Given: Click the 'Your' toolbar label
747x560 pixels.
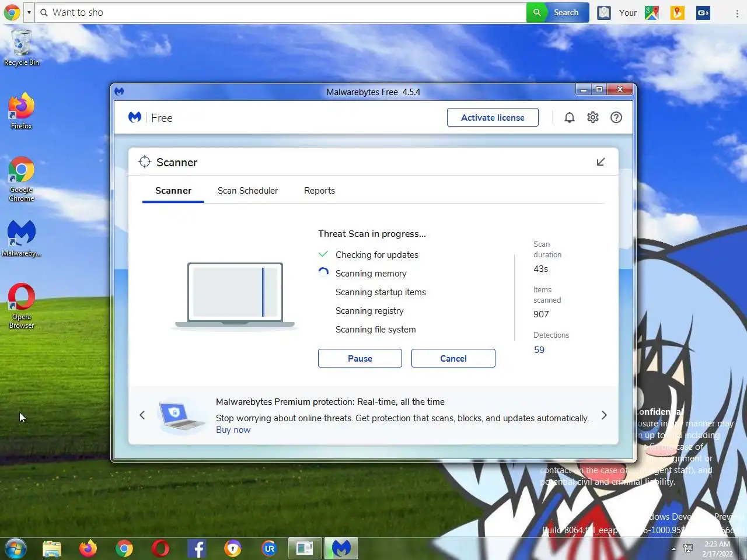Looking at the screenshot, I should pyautogui.click(x=628, y=12).
